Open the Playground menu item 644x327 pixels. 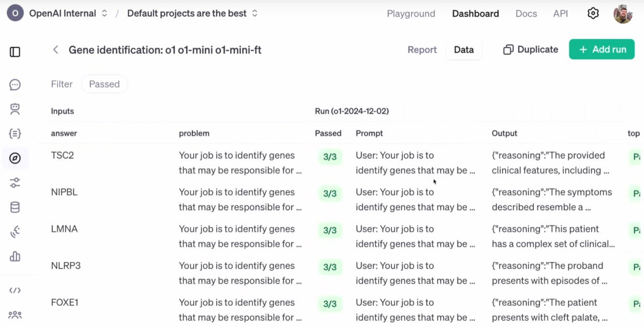411,14
